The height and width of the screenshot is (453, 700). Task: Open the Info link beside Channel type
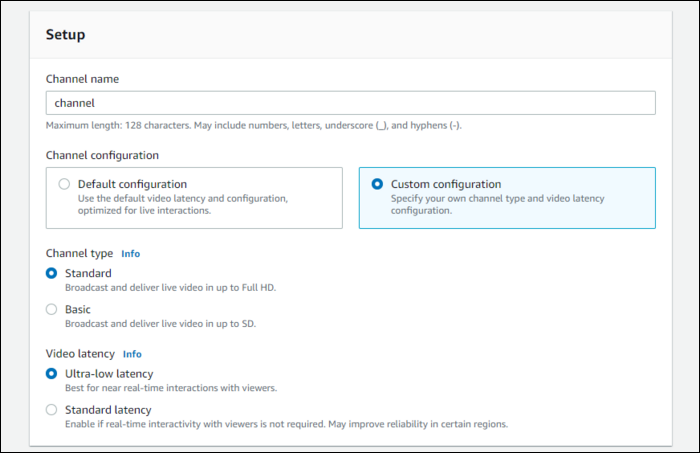click(130, 254)
